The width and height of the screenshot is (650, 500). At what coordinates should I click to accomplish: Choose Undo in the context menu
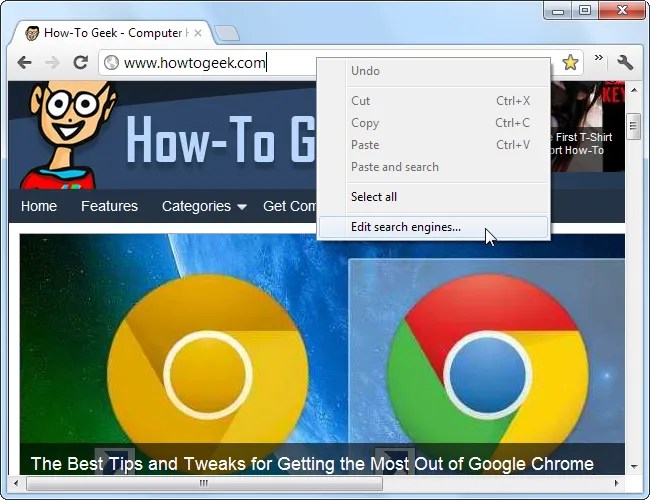pos(434,71)
